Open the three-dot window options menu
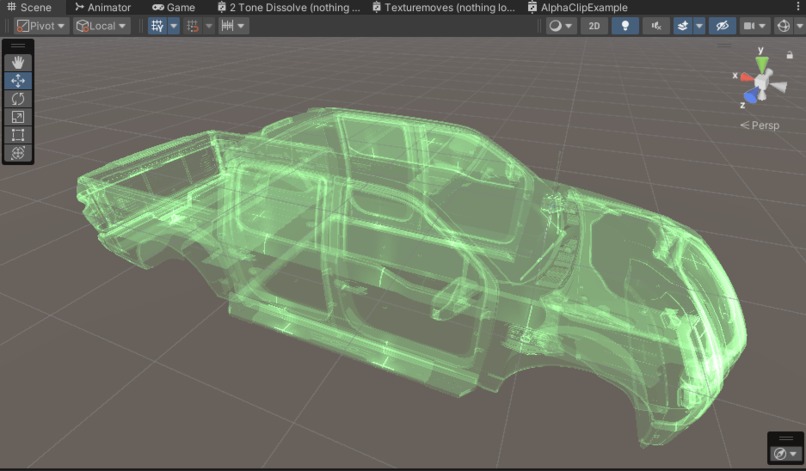Screen dimensions: 806x471 coord(798,7)
